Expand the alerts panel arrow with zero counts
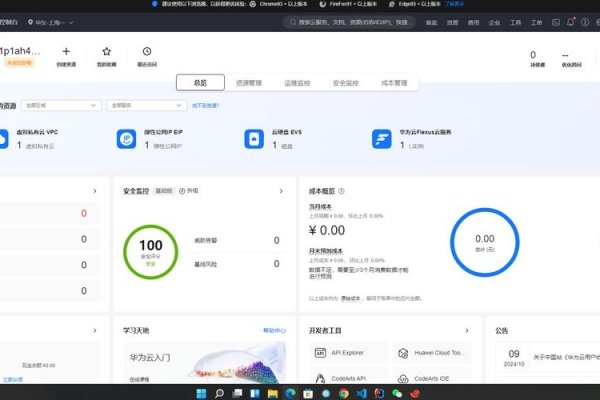This screenshot has width=600, height=400. pos(95,191)
